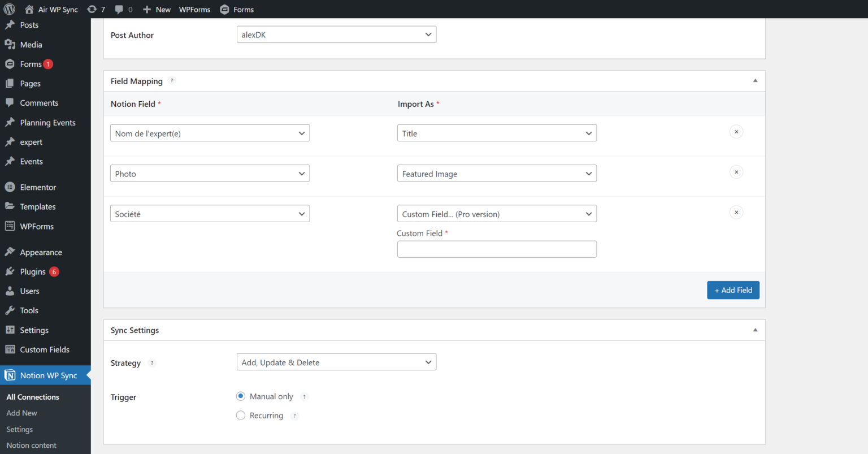Screen dimensions: 868x454
Task: Click the WordPress logo in admin bar
Action: click(x=9, y=9)
